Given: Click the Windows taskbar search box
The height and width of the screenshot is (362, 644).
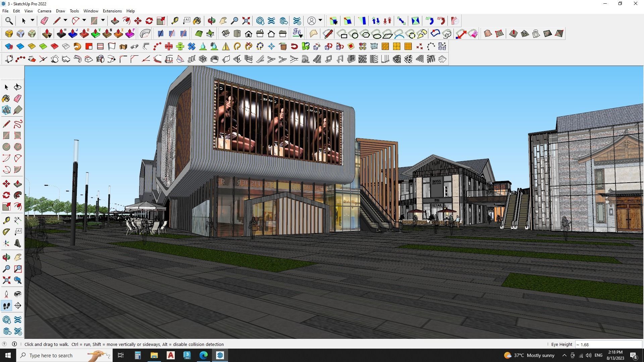Looking at the screenshot, I should coord(64,355).
